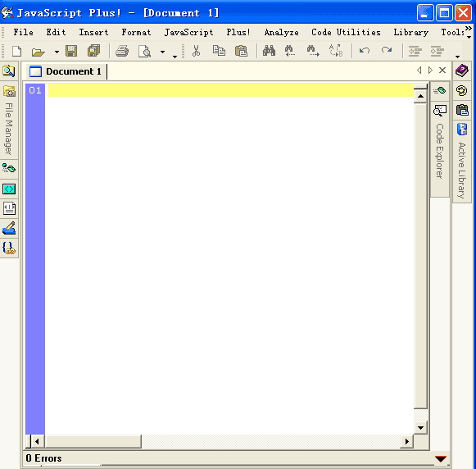Image resolution: width=476 pixels, height=469 pixels.
Task: Click the highlighted yellow line 01 in editor
Action: 231,90
